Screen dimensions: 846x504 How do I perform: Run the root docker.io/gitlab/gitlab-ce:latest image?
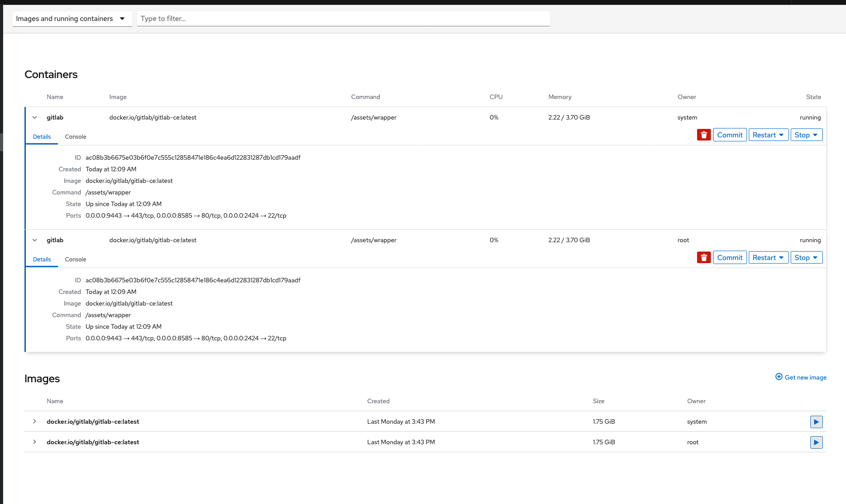tap(817, 442)
